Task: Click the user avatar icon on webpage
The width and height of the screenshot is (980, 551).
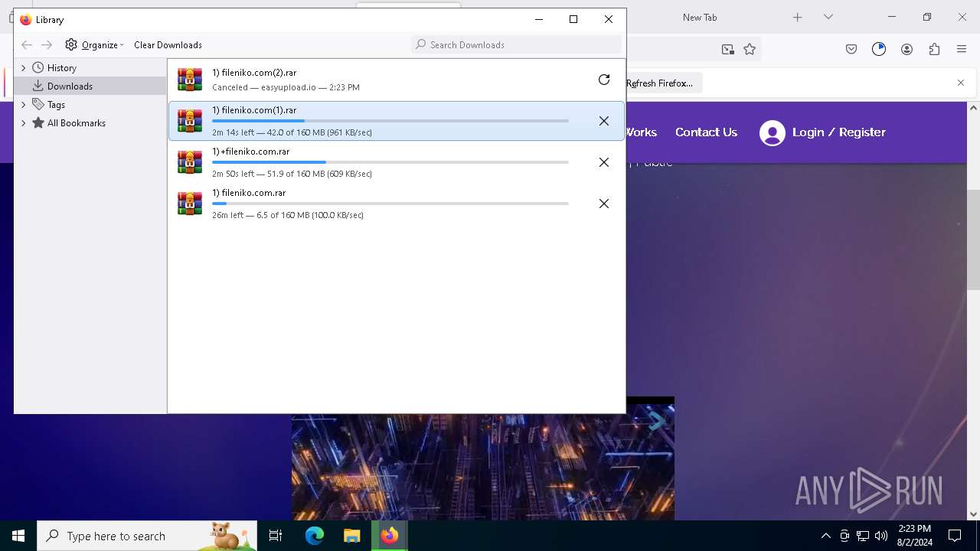Action: [x=773, y=133]
